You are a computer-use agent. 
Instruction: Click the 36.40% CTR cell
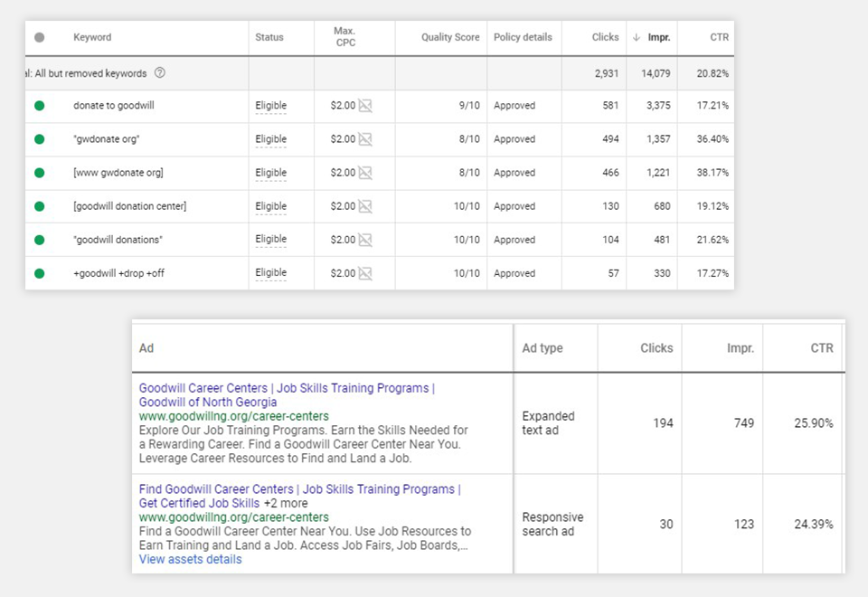click(712, 139)
